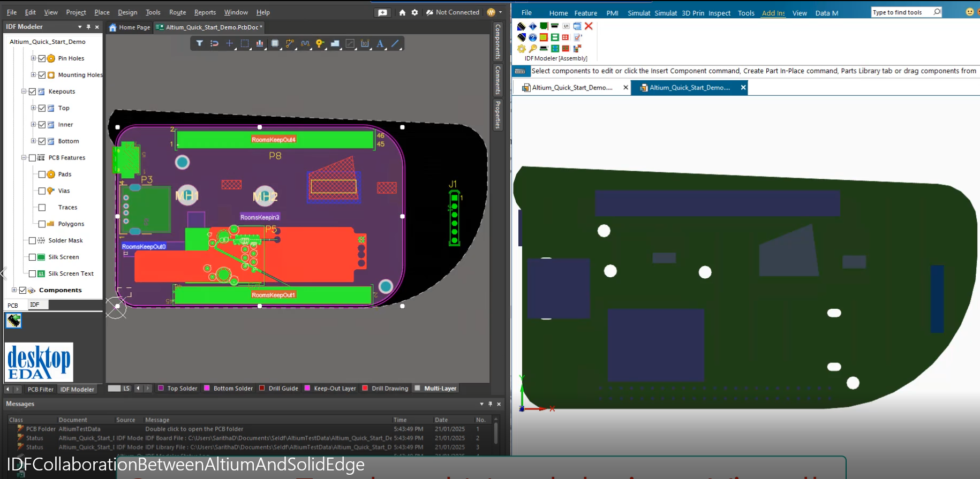Open the user account dropdown arrow
This screenshot has height=479, width=980.
(x=501, y=12)
